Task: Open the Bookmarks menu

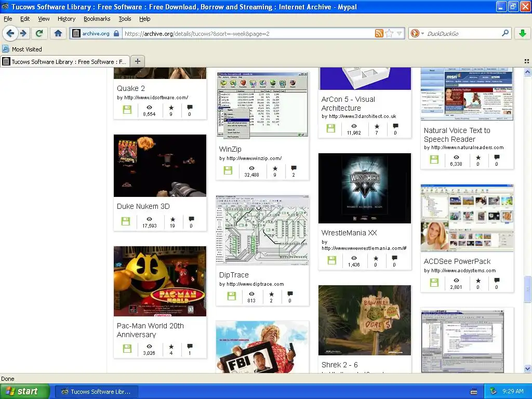Action: point(97,19)
